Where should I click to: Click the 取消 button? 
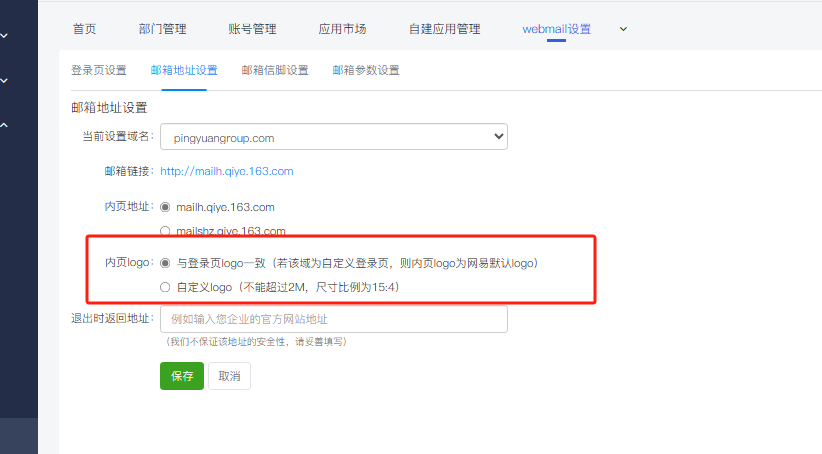[229, 376]
